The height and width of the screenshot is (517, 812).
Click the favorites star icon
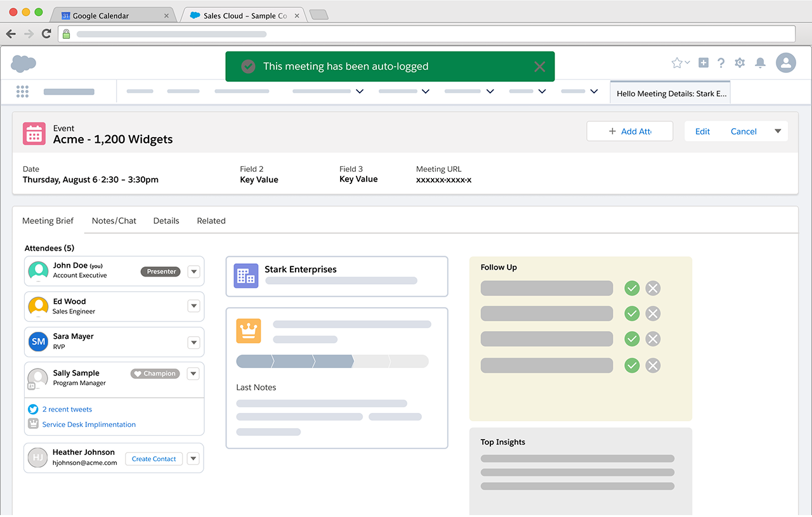pyautogui.click(x=677, y=63)
